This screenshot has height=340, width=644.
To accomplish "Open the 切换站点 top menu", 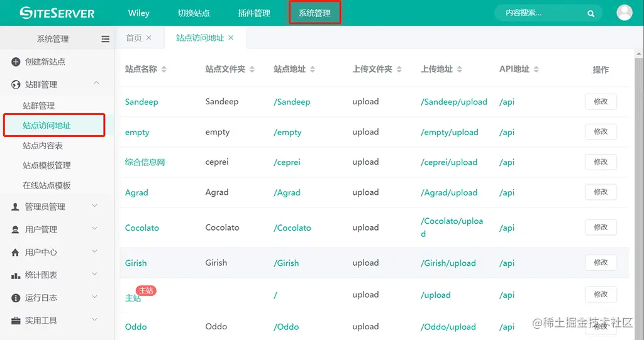I will [194, 13].
